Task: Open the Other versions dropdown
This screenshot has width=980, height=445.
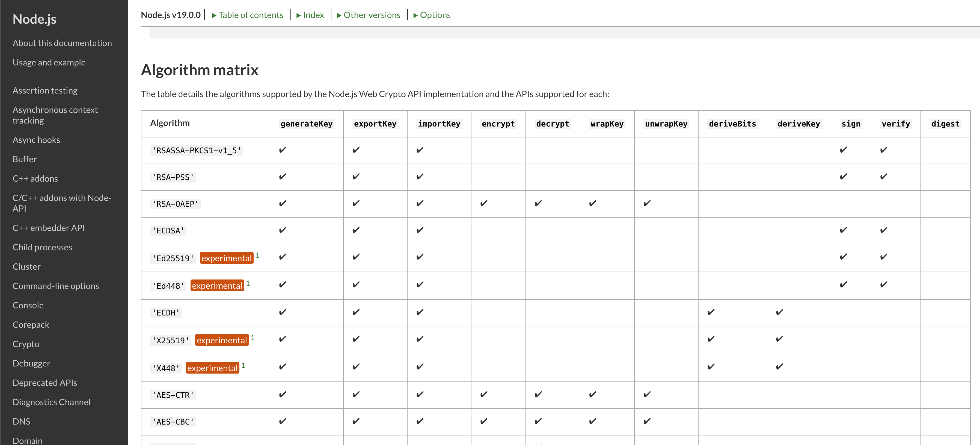Action: click(369, 15)
